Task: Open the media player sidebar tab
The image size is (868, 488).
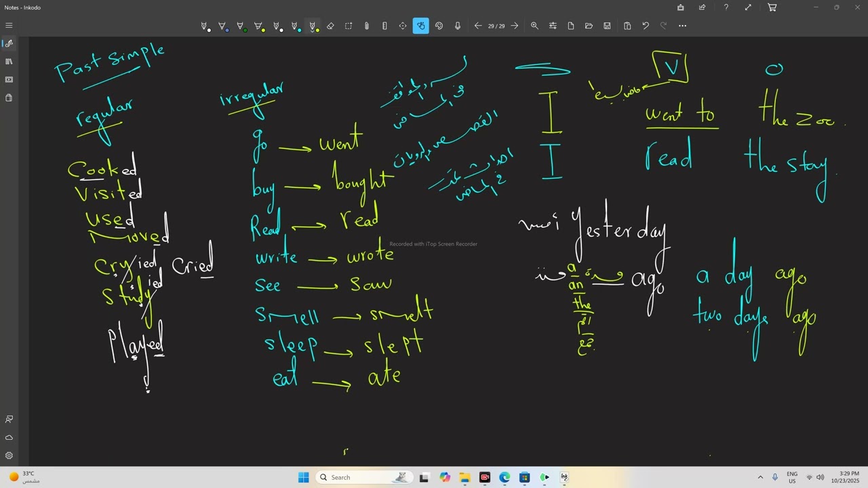Action: [9, 79]
